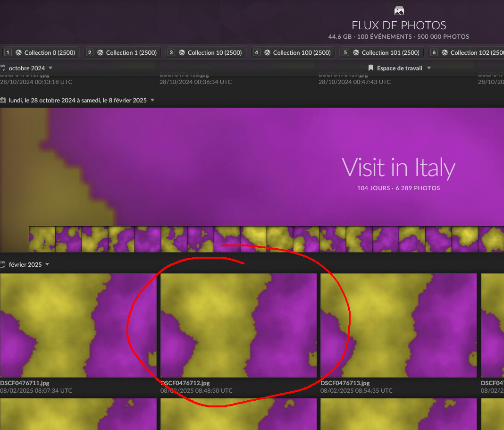Open the 28 octobre 2024 date range dropdown
This screenshot has height=430, width=504.
tap(152, 100)
